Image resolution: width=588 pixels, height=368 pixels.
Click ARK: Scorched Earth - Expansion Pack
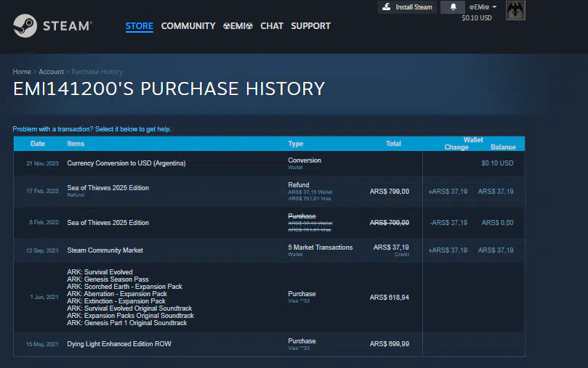pos(124,287)
